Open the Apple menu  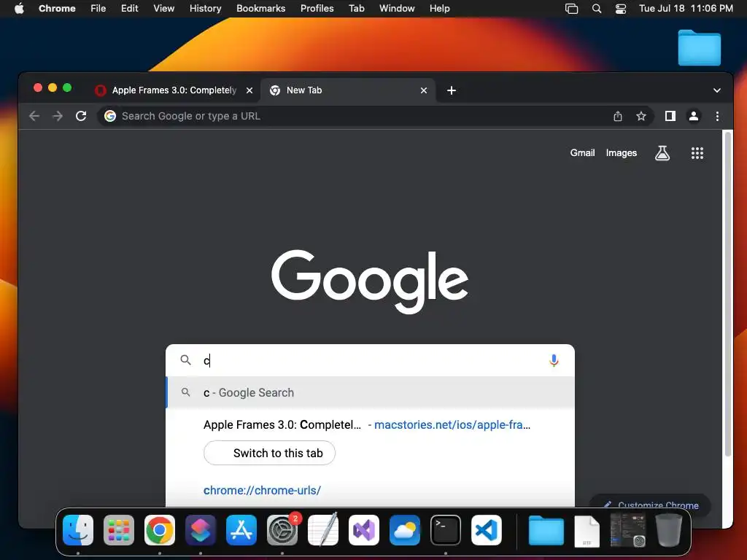19,9
